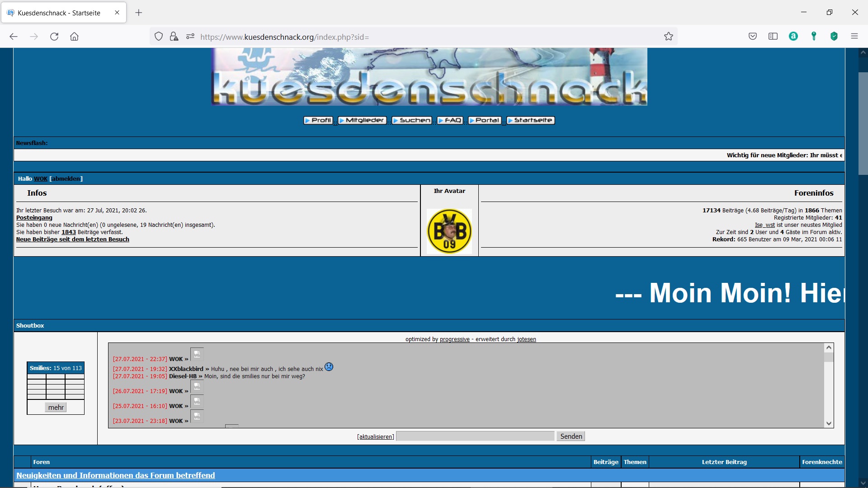Click the green shield extension icon

[x=834, y=37]
